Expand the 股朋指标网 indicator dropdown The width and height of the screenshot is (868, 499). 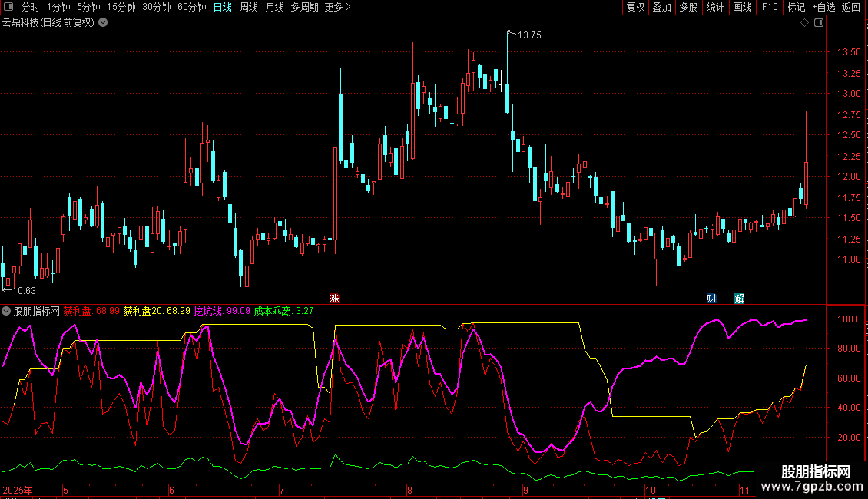click(x=7, y=311)
